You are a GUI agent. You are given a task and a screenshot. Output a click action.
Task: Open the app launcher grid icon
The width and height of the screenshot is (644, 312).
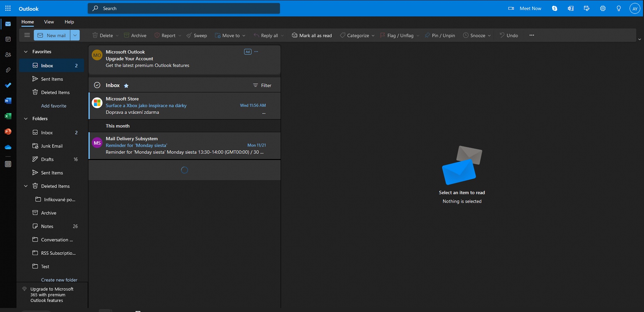point(8,8)
